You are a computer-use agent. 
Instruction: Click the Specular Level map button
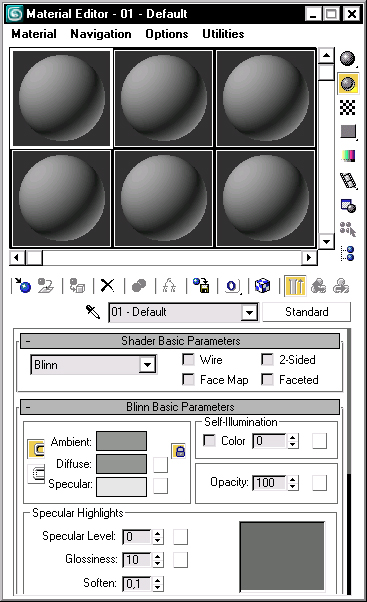pyautogui.click(x=180, y=537)
